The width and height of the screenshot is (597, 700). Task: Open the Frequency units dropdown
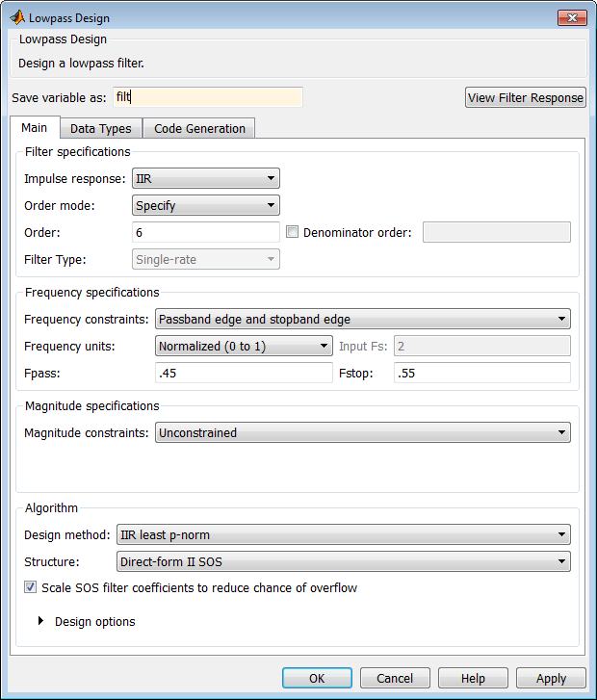pyautogui.click(x=244, y=346)
